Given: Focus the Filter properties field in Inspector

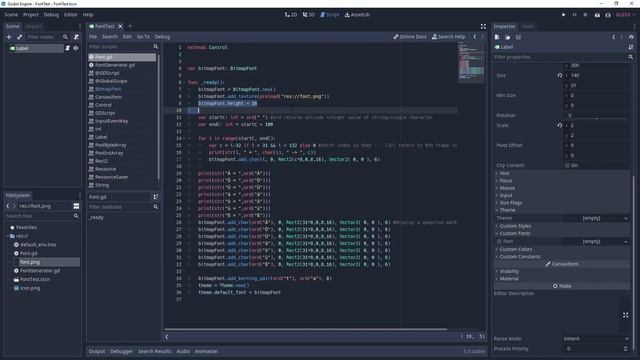Looking at the screenshot, I should pyautogui.click(x=563, y=57).
